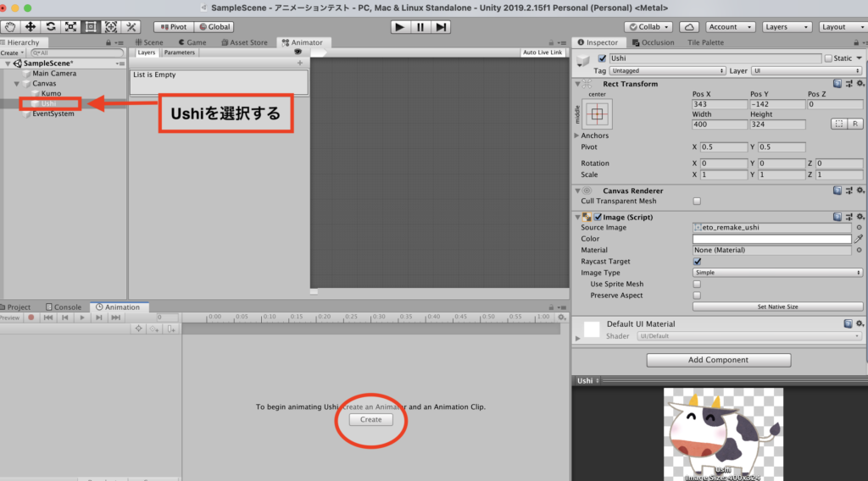This screenshot has width=868, height=481.
Task: Open the Tile Palette tab
Action: pos(705,42)
